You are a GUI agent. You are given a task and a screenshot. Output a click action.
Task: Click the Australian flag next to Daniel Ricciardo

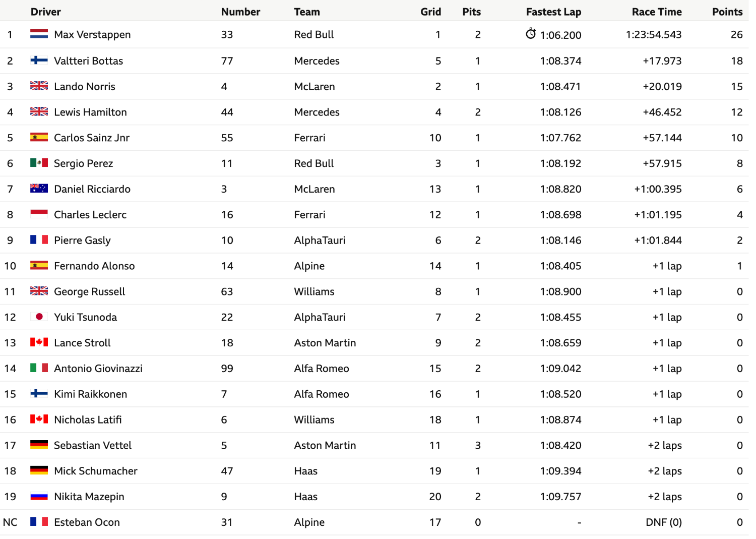39,189
